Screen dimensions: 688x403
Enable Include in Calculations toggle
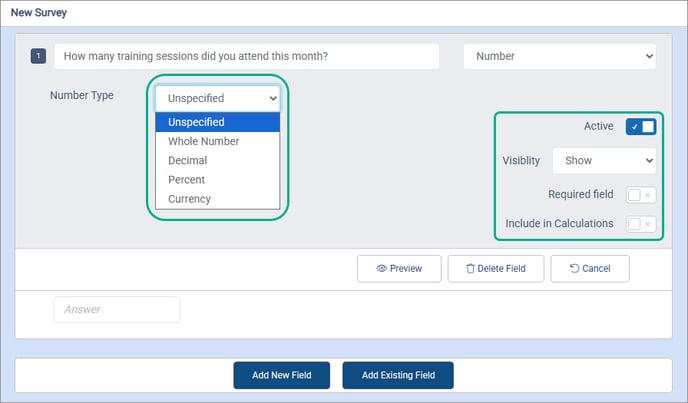[x=640, y=224]
